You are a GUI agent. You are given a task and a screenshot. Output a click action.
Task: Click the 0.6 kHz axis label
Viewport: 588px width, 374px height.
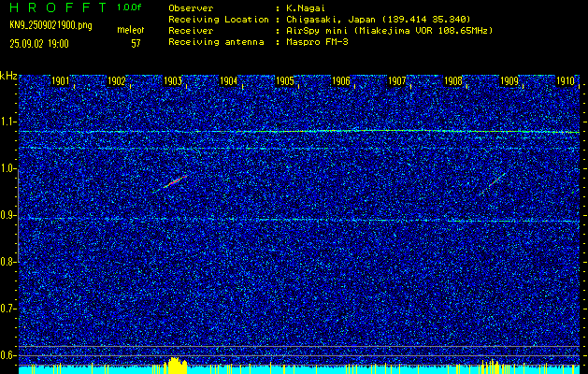coord(7,355)
